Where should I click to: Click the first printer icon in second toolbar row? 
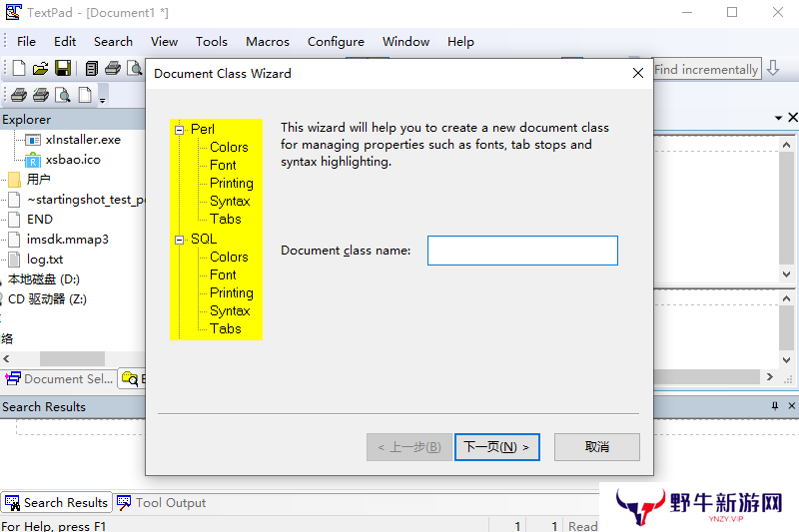coord(19,95)
